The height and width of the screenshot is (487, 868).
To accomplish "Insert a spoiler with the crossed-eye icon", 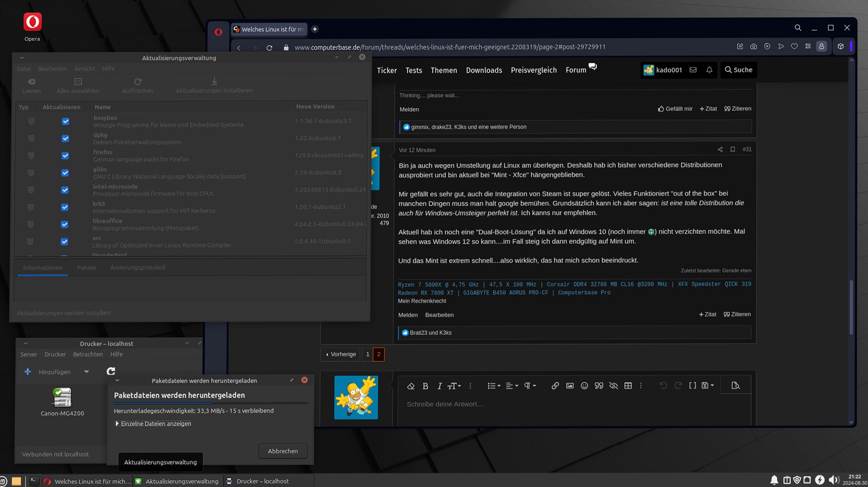I will click(613, 386).
